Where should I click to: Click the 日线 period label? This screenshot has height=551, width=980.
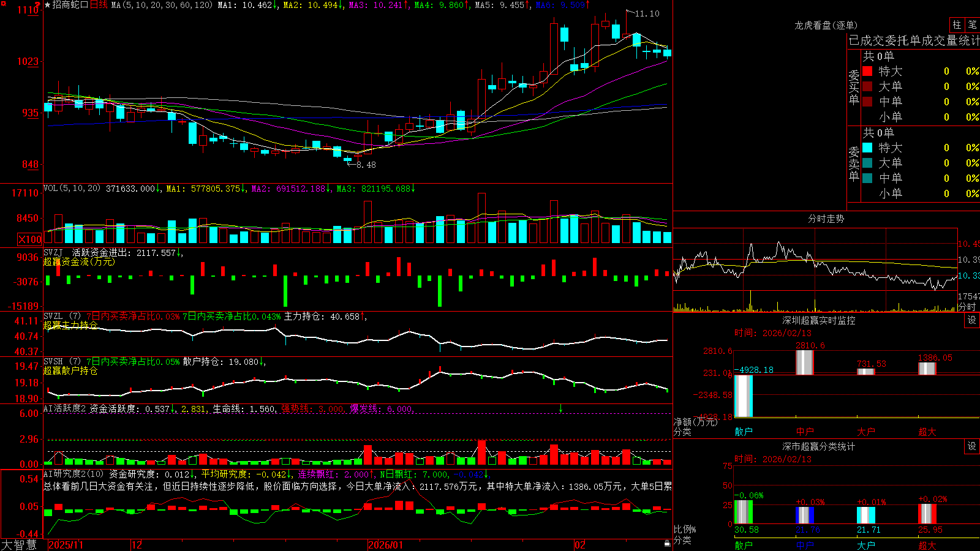(x=99, y=5)
